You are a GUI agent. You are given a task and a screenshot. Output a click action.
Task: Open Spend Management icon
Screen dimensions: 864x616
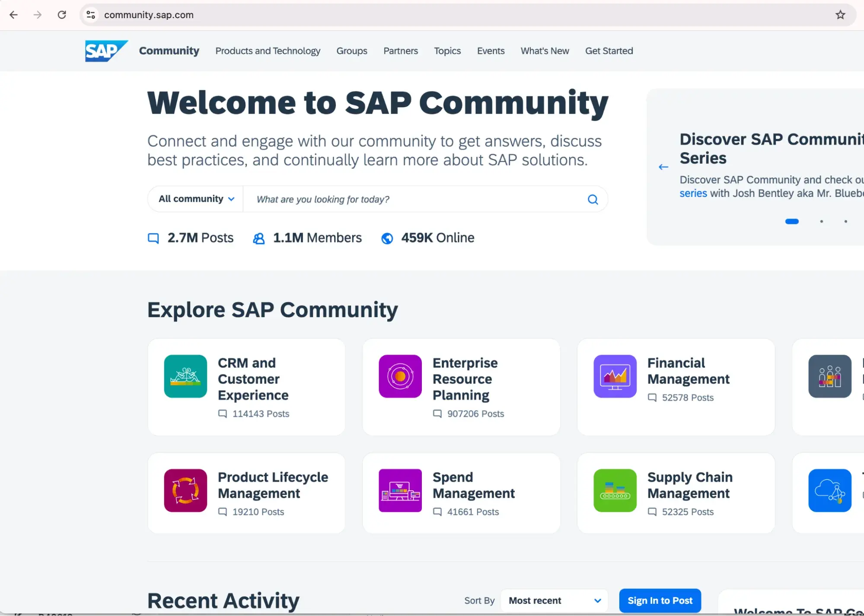[x=400, y=490]
